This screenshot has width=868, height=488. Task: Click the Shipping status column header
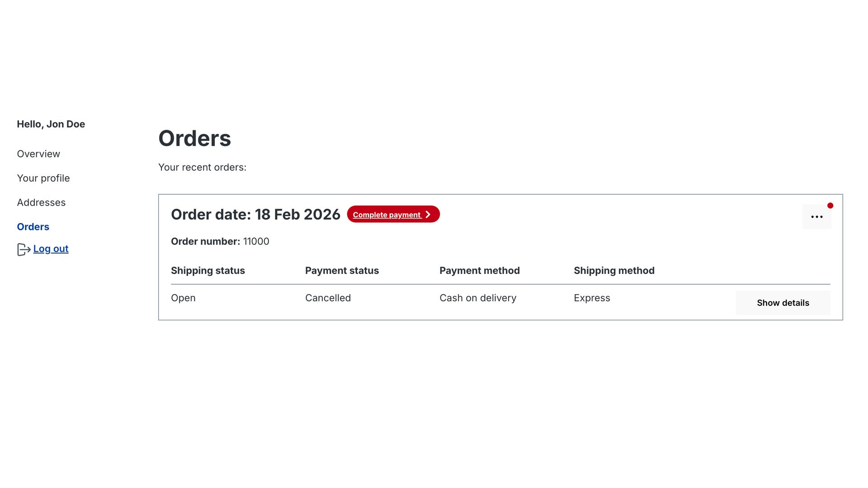click(x=208, y=271)
